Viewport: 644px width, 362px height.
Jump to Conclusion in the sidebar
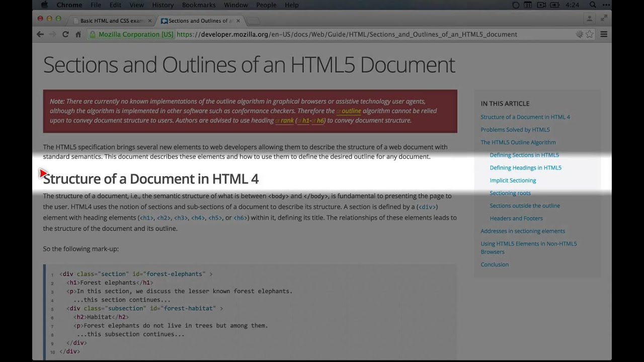(x=495, y=264)
